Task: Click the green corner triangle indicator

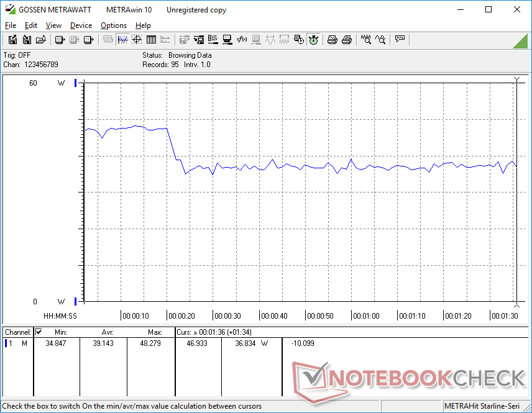Action: tap(521, 40)
